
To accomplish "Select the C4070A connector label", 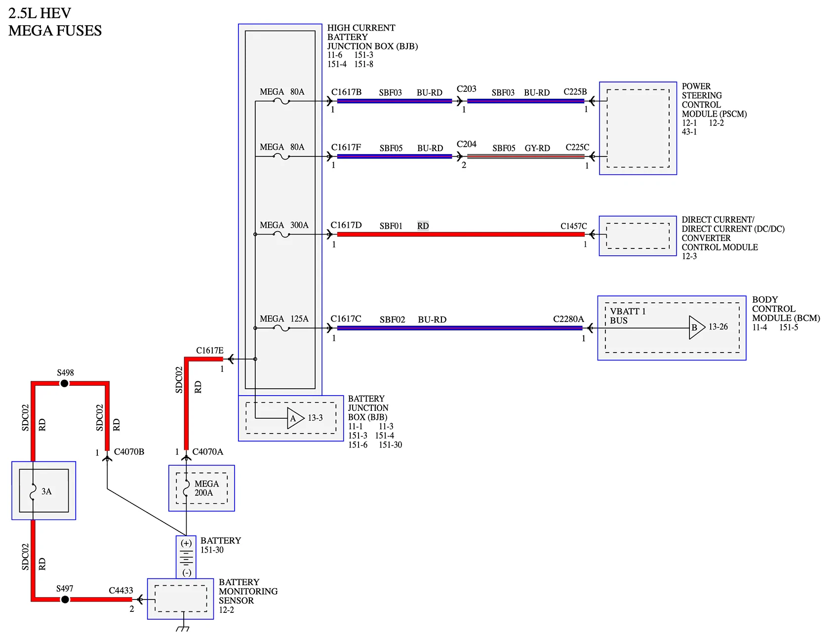I will pyautogui.click(x=208, y=452).
